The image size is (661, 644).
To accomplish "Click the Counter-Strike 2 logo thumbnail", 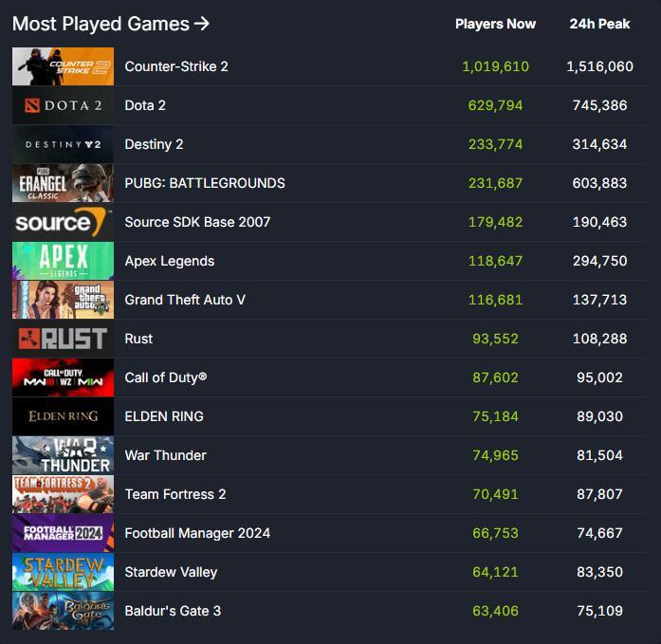I will click(63, 66).
